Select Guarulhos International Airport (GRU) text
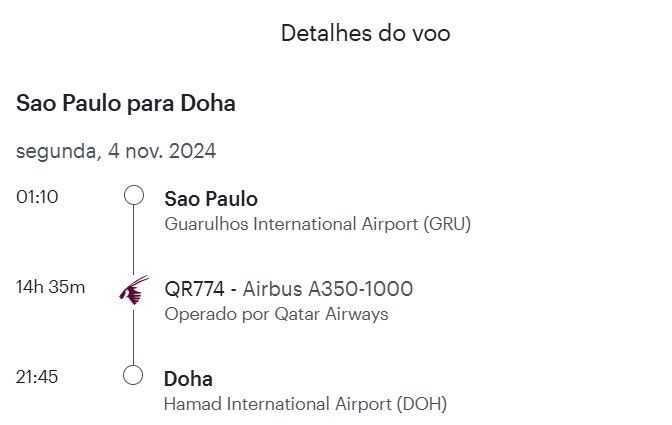 317,224
